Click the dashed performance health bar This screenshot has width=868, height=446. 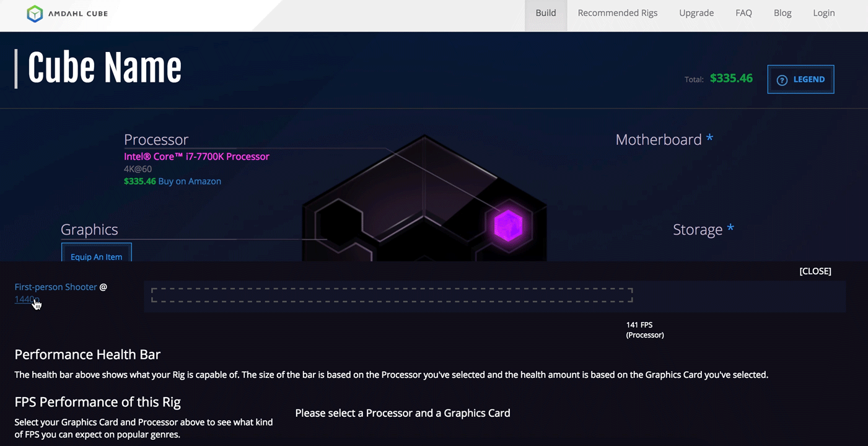pyautogui.click(x=392, y=295)
